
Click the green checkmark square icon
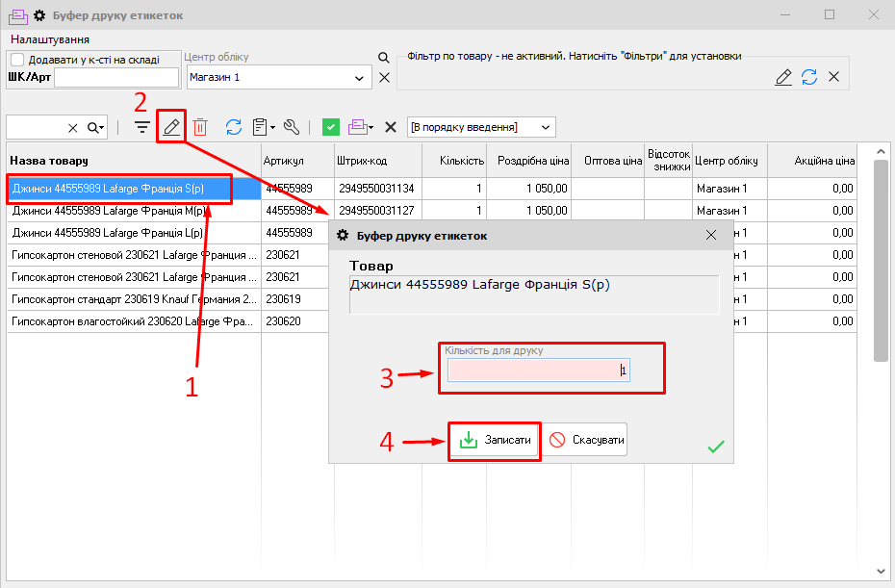pyautogui.click(x=331, y=127)
